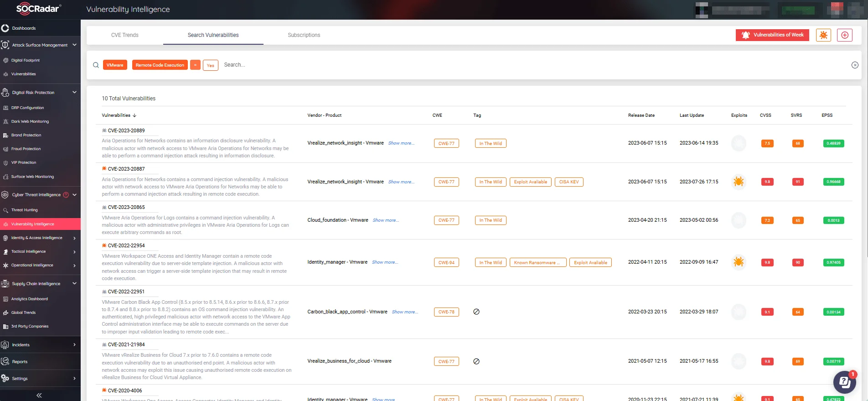Viewport: 868px width, 401px height.
Task: Open the Dashboards sidebar item
Action: click(x=24, y=28)
